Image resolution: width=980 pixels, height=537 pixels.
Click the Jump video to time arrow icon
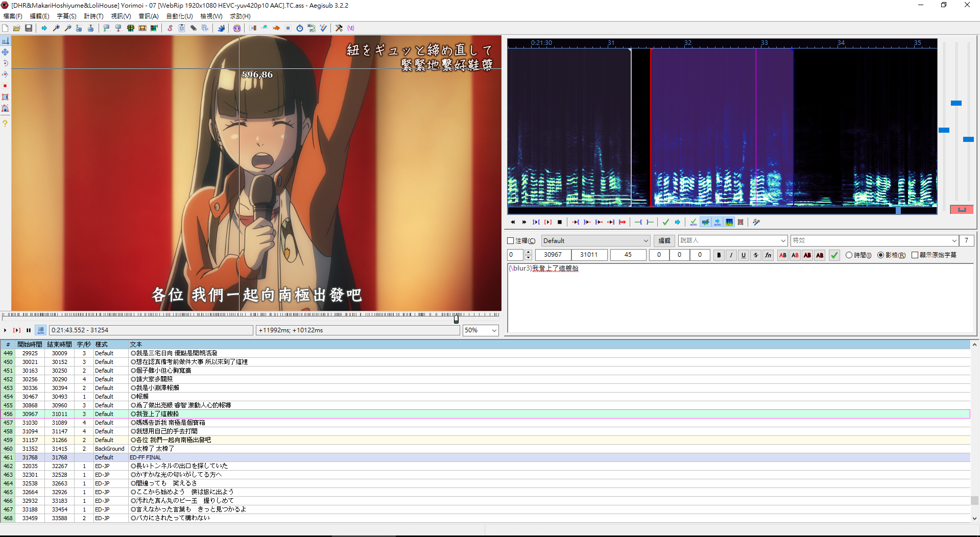pyautogui.click(x=44, y=28)
